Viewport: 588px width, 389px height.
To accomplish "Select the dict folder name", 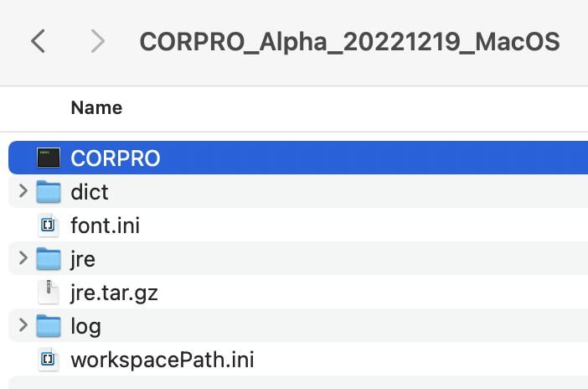I will [90, 192].
